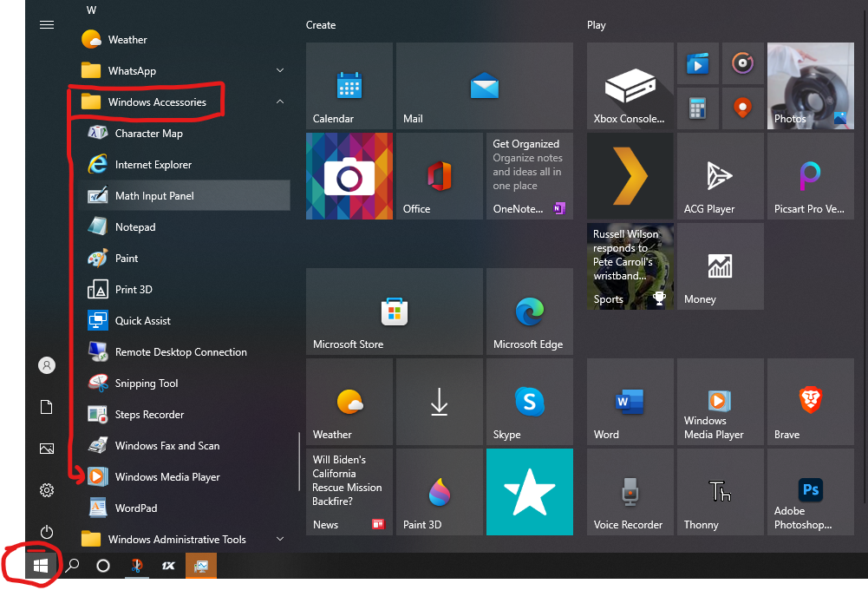Screen dimensions: 868x590
Task: Collapse the Windows Accessories folder
Action: click(x=280, y=102)
